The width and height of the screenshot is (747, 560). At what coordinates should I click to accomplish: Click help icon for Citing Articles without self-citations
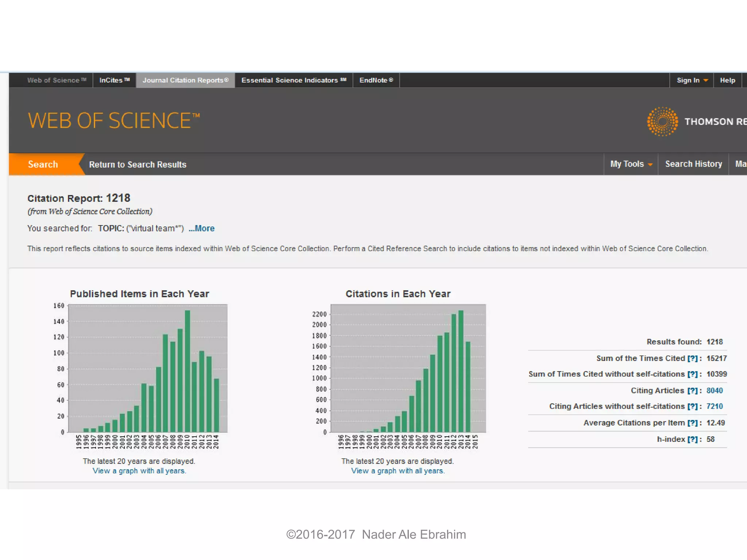pos(692,407)
